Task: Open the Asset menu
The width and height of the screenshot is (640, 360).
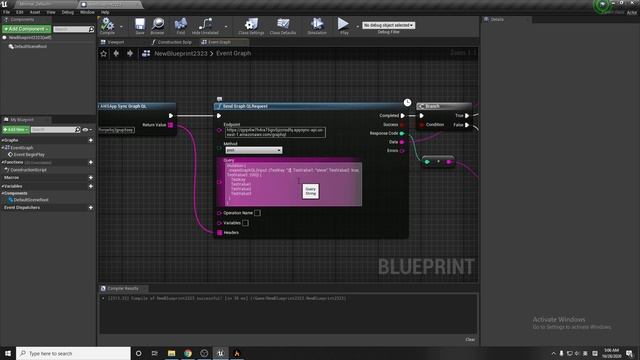Action: [x=35, y=12]
